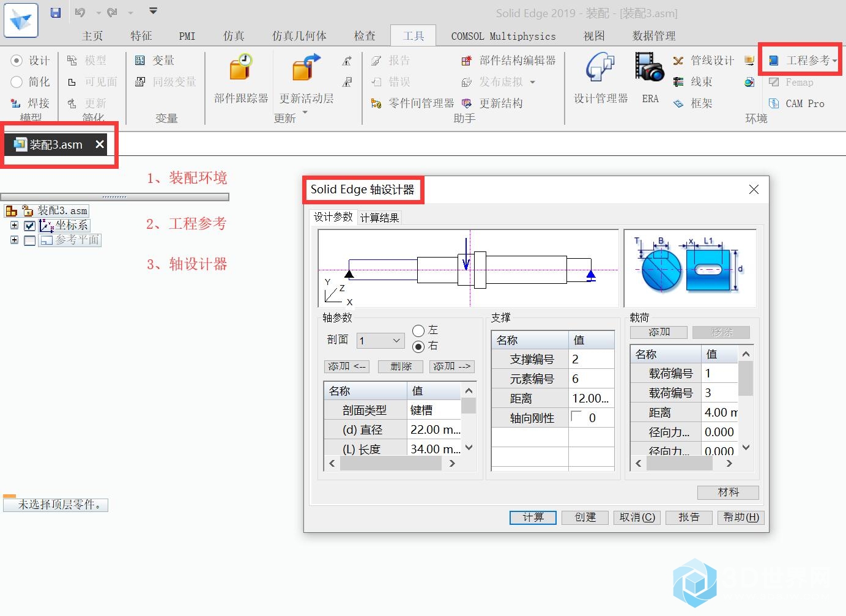Close the 装配3.asm document tab
The height and width of the screenshot is (616, 846).
pos(100,144)
